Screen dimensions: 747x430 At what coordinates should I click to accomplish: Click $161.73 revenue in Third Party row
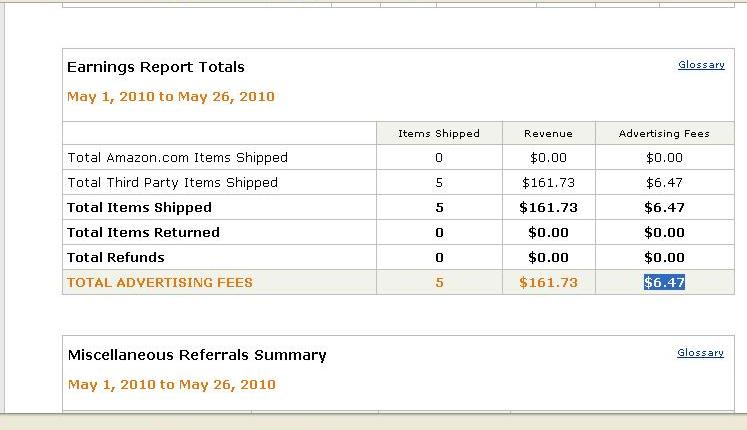point(548,183)
